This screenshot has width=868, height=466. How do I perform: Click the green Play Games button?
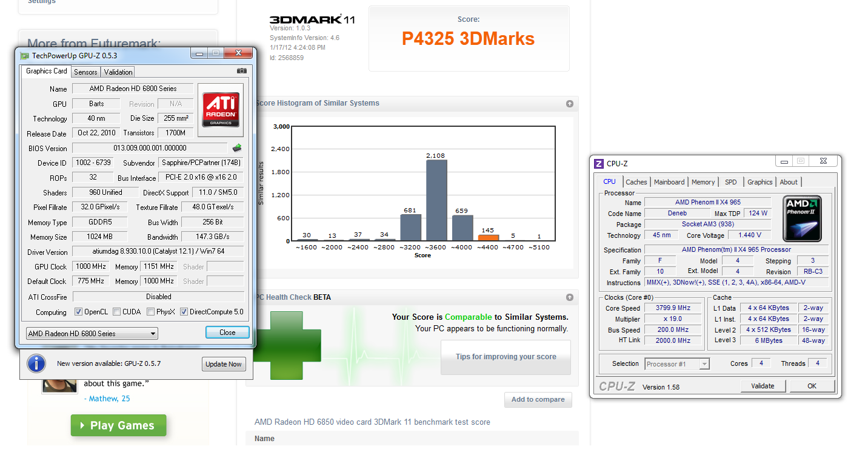point(118,425)
